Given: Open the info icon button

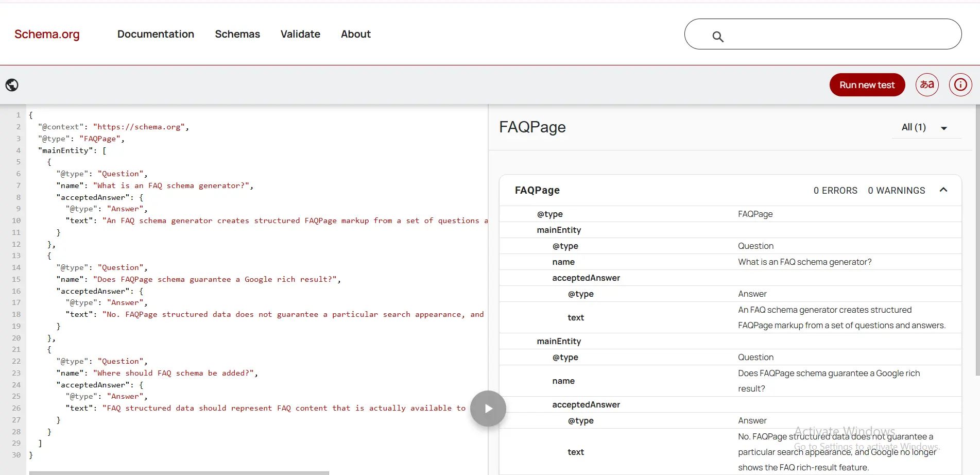Looking at the screenshot, I should pyautogui.click(x=960, y=84).
